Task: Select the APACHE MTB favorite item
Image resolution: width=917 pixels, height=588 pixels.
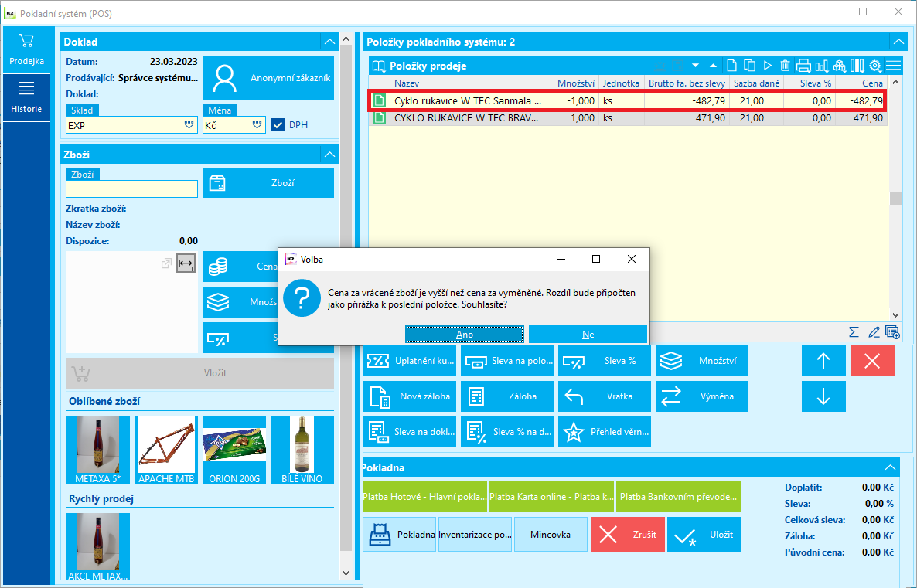Action: click(x=166, y=450)
